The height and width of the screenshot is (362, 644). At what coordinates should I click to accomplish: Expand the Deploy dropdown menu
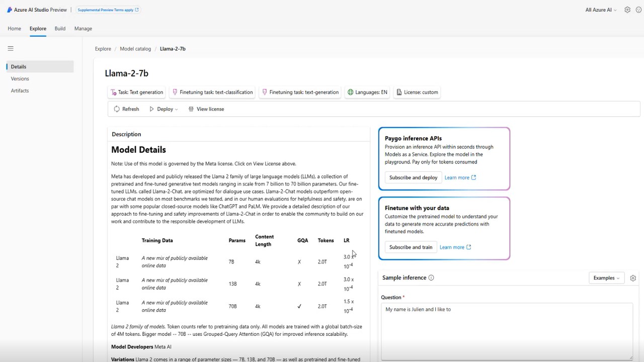click(x=164, y=109)
